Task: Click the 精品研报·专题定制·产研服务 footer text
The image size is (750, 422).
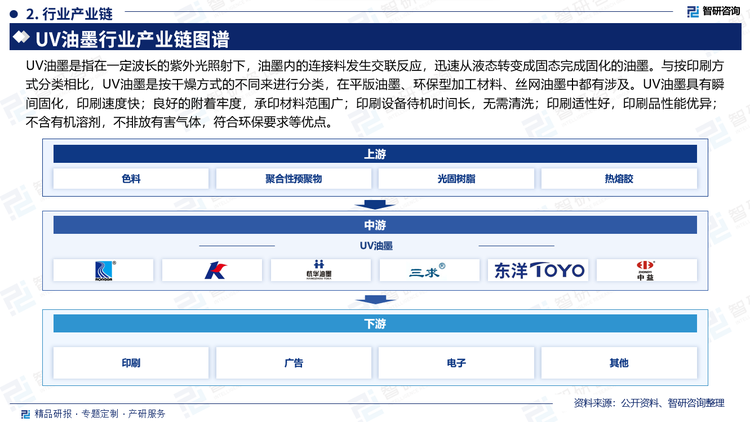Action: (x=100, y=413)
